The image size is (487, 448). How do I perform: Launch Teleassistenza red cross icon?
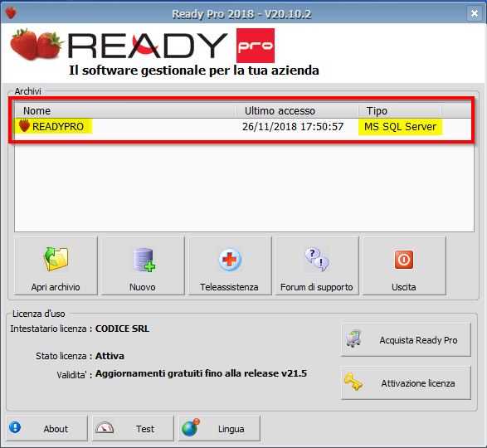point(230,260)
